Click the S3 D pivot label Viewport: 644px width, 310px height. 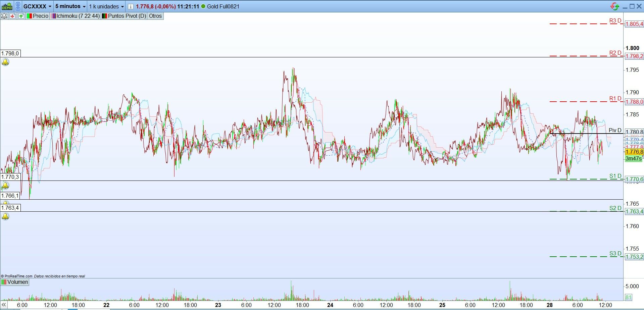point(615,253)
